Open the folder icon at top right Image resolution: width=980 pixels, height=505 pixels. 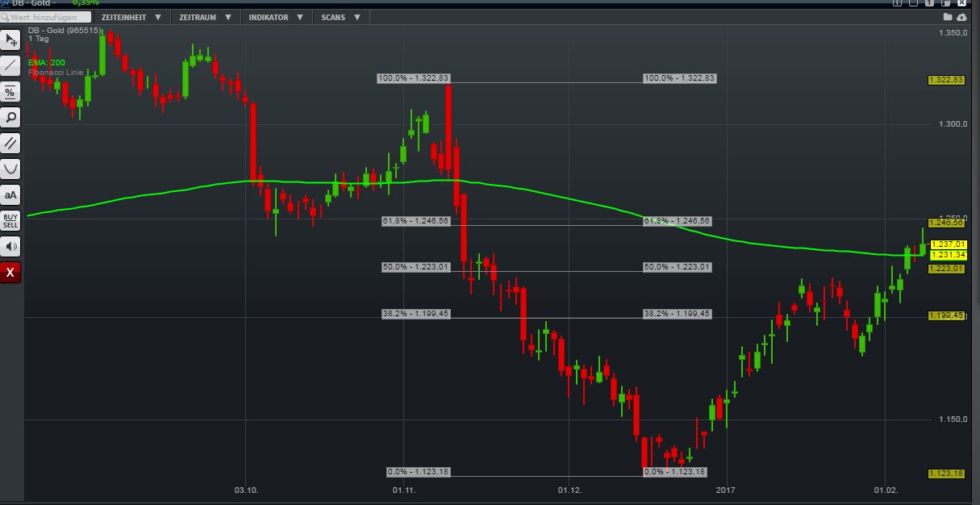click(x=949, y=17)
